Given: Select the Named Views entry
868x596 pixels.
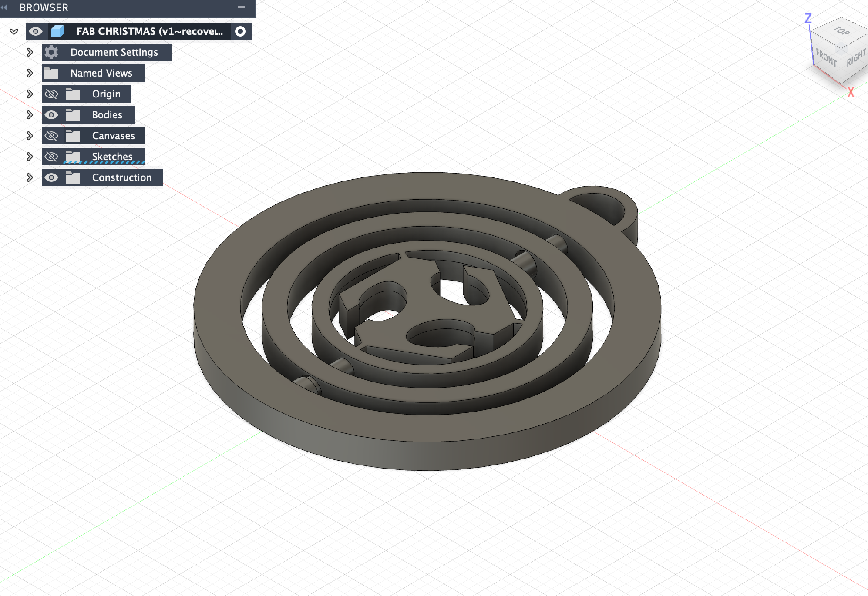Looking at the screenshot, I should [101, 73].
